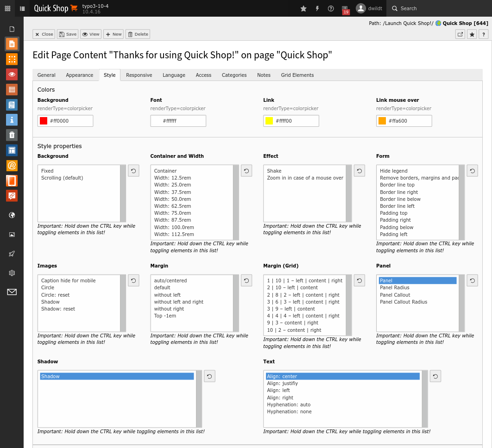Revert the Form list selection

(x=472, y=171)
